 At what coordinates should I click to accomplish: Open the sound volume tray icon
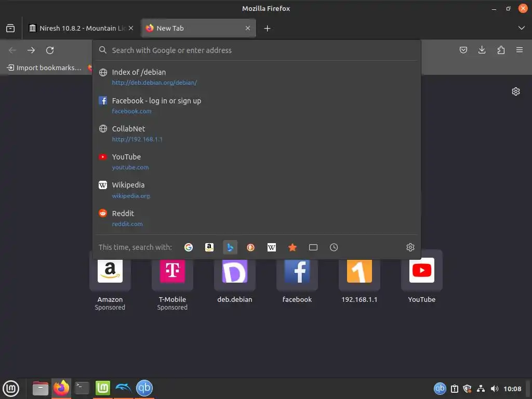[x=495, y=389]
